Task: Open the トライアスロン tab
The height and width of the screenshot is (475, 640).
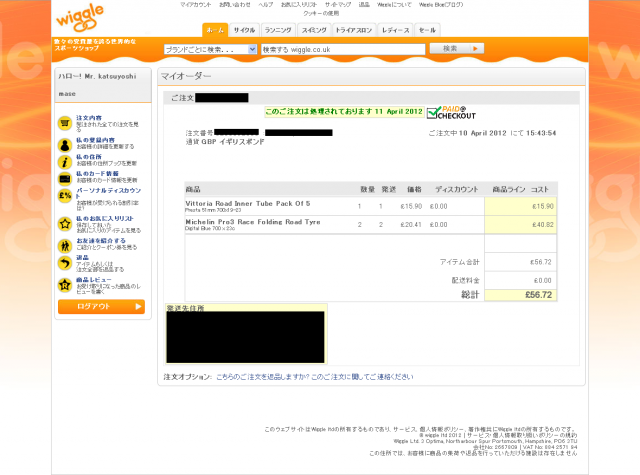Action: click(x=353, y=30)
